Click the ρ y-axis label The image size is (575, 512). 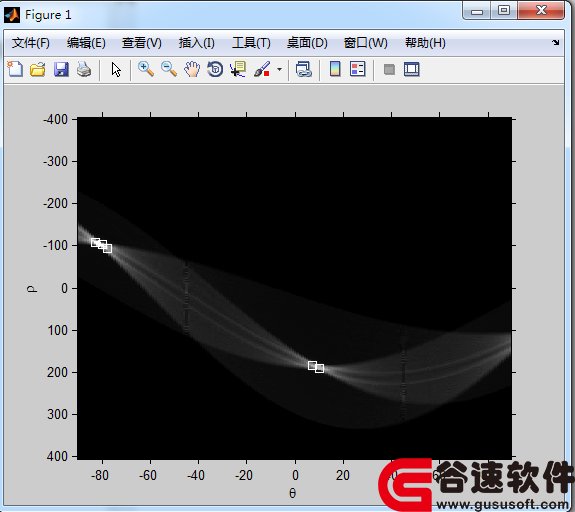coord(32,289)
